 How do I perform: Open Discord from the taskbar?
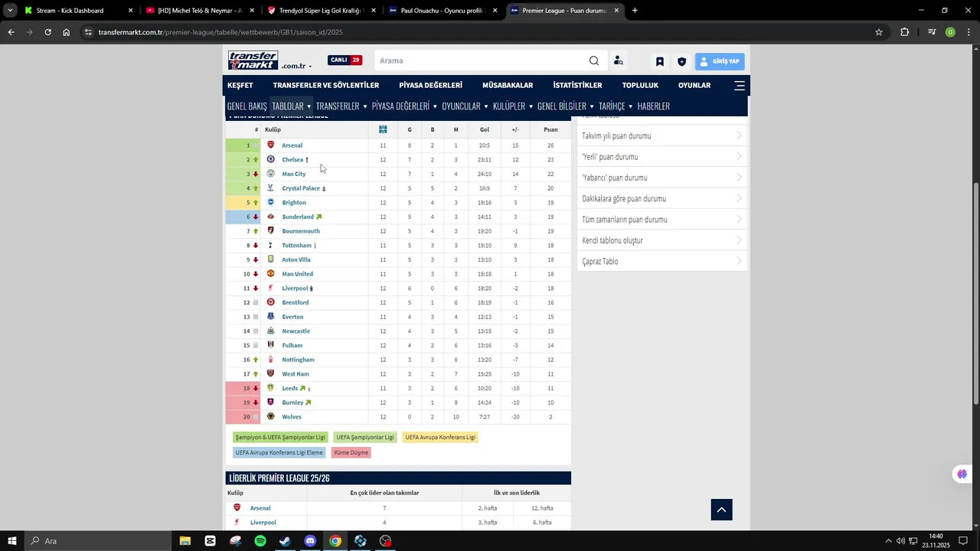[310, 541]
